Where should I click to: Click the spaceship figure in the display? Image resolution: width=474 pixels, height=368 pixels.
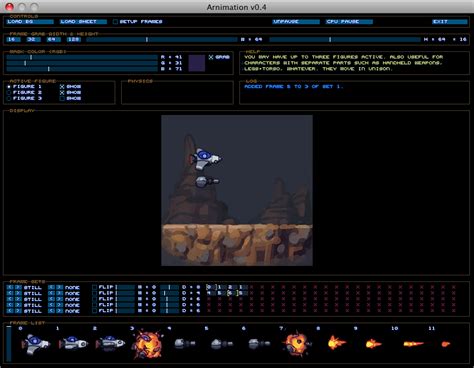click(206, 159)
